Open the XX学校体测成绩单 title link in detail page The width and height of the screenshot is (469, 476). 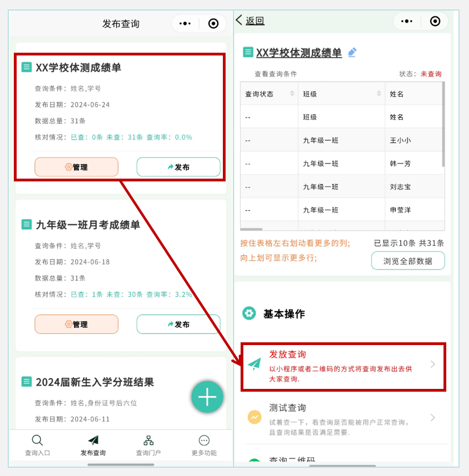[x=299, y=53]
